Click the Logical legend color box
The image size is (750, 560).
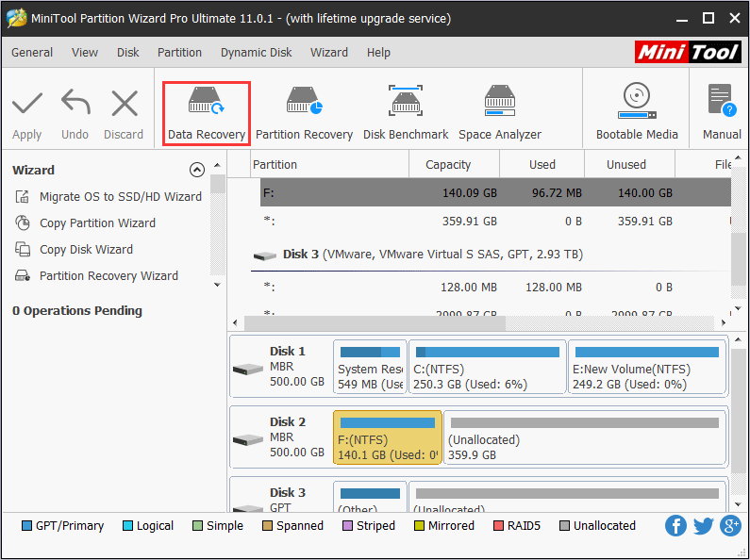127,526
